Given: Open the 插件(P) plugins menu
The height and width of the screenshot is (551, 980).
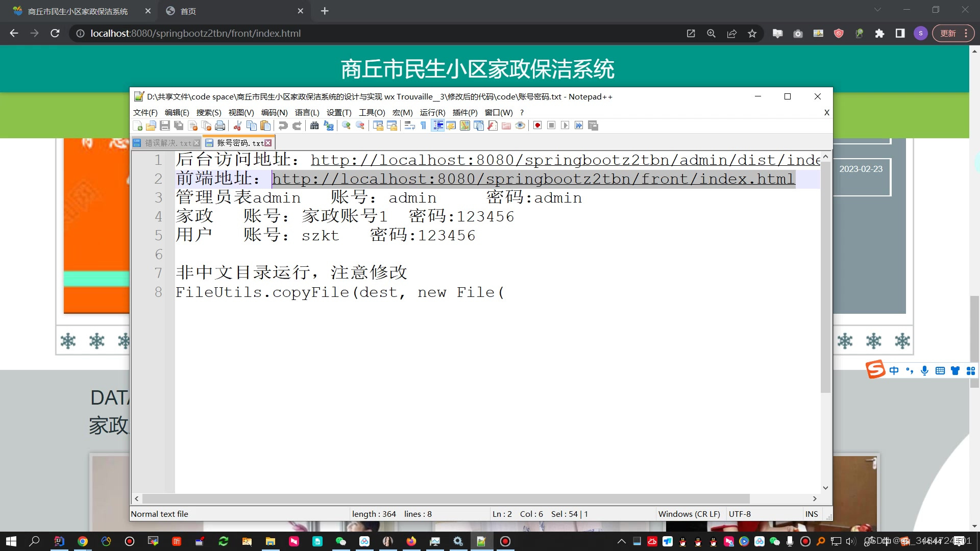Looking at the screenshot, I should [464, 112].
